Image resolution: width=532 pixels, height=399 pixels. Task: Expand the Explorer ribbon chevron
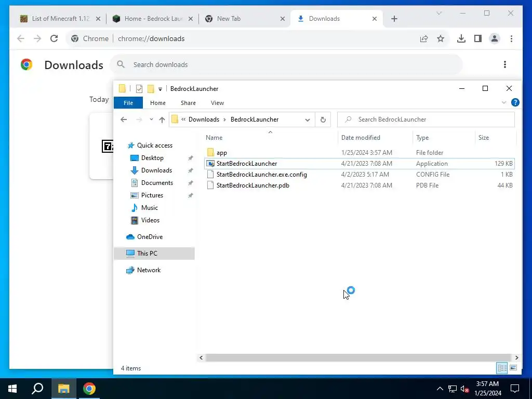pos(504,102)
